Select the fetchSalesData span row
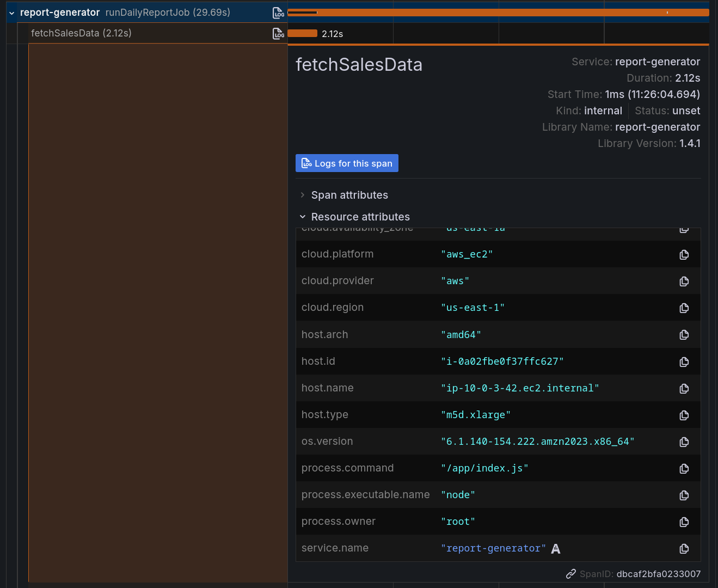Screen dimensions: 718x588 81,33
